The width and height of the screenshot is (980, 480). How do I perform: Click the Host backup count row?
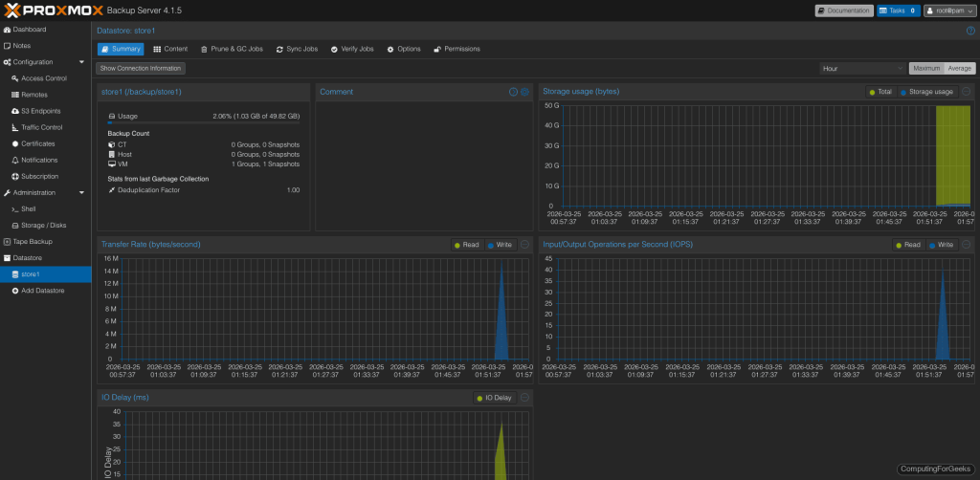click(204, 154)
